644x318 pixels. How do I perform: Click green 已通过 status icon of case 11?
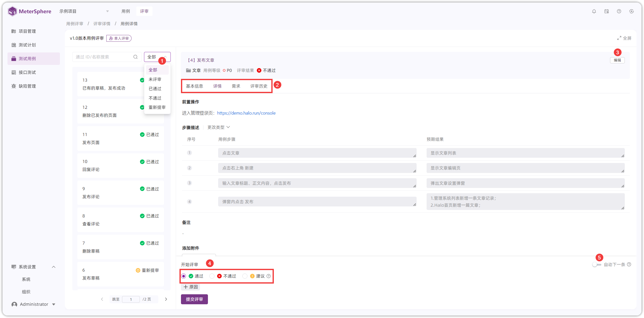click(x=142, y=135)
